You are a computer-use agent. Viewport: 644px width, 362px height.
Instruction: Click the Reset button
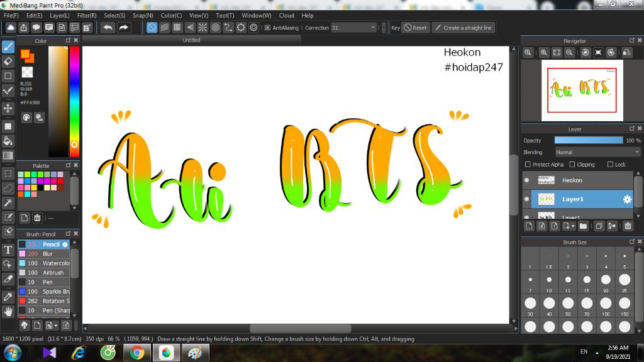[x=415, y=28]
